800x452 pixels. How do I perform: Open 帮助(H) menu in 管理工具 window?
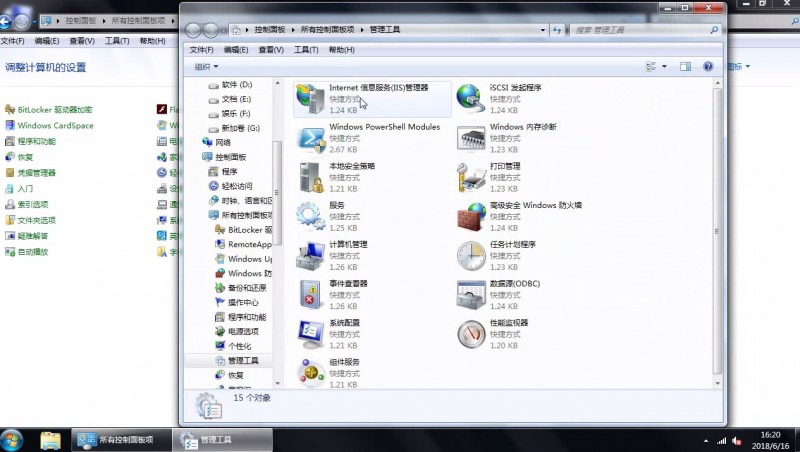click(x=341, y=49)
